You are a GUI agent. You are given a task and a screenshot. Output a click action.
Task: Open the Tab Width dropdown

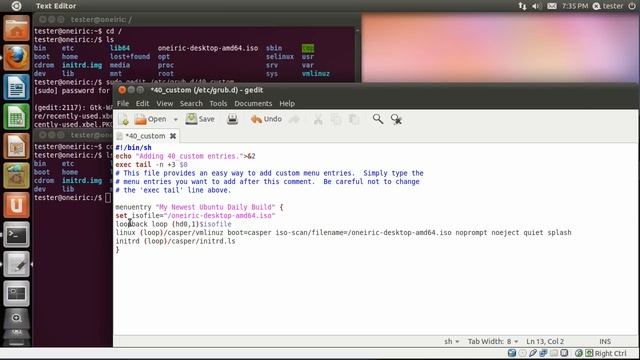click(493, 341)
